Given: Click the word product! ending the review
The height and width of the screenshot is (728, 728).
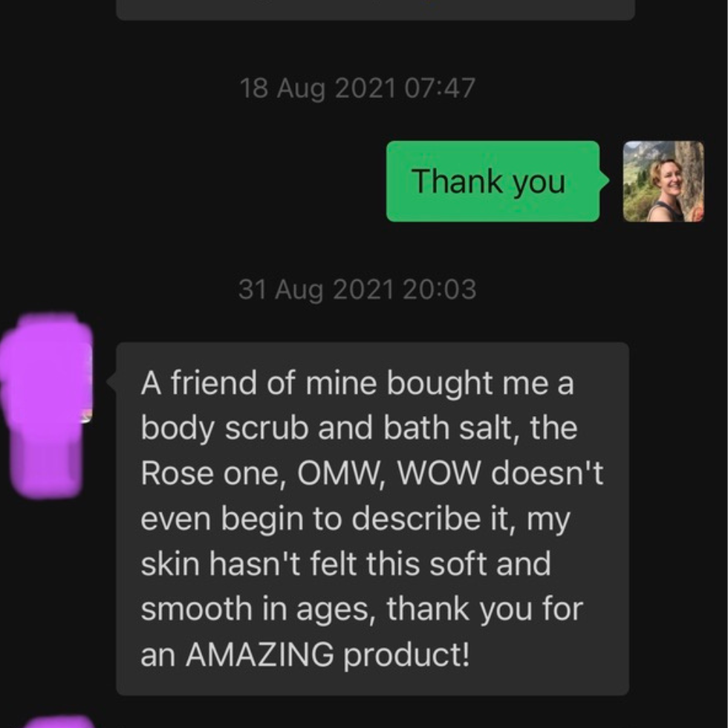Looking at the screenshot, I should (x=406, y=654).
